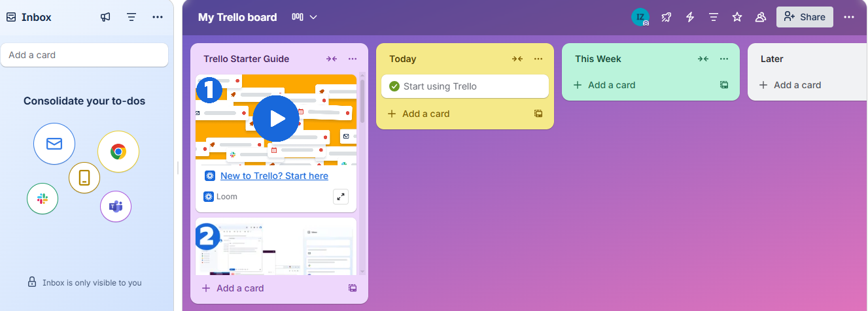Open the board visibility people icon
This screenshot has height=311, width=868.
[761, 17]
